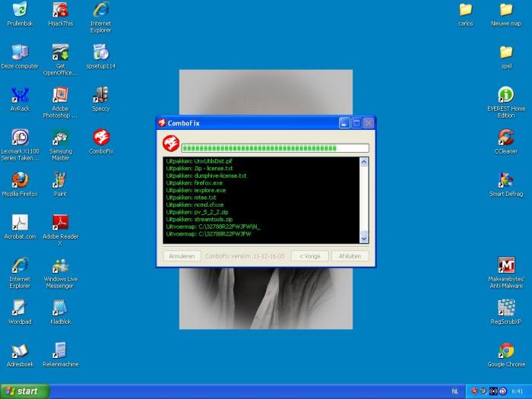
Task: Select the spsetup114 installer icon
Action: pos(101,57)
